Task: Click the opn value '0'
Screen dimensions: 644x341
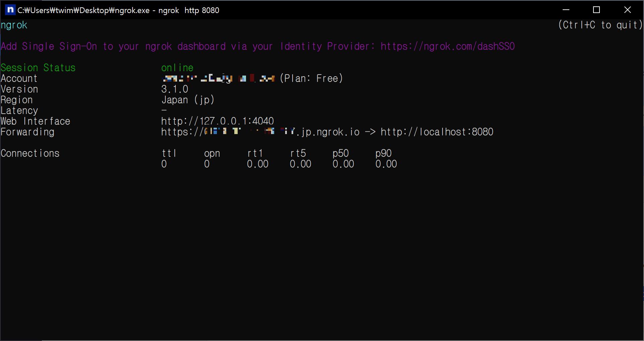Action: (x=207, y=164)
